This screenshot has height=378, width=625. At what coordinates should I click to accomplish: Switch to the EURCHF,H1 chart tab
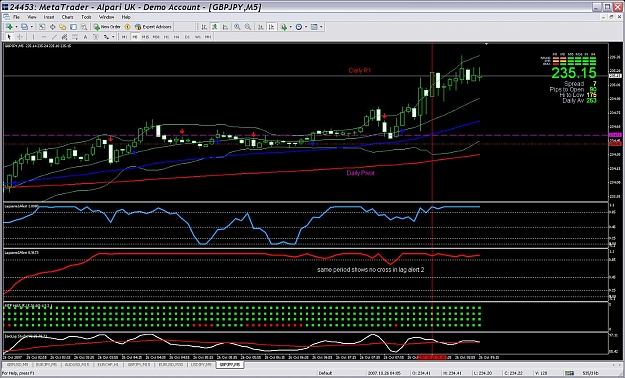(x=109, y=365)
